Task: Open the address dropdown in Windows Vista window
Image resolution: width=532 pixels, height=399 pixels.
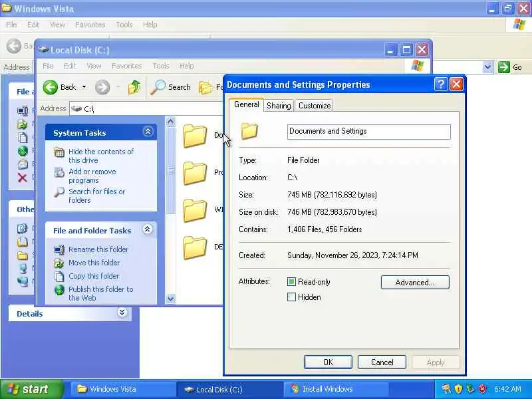Action: (x=487, y=67)
